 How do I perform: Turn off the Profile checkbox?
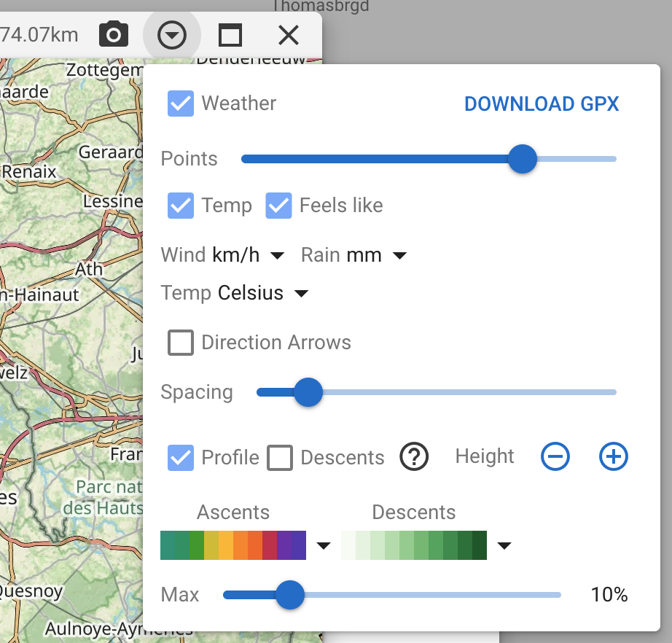(x=181, y=458)
